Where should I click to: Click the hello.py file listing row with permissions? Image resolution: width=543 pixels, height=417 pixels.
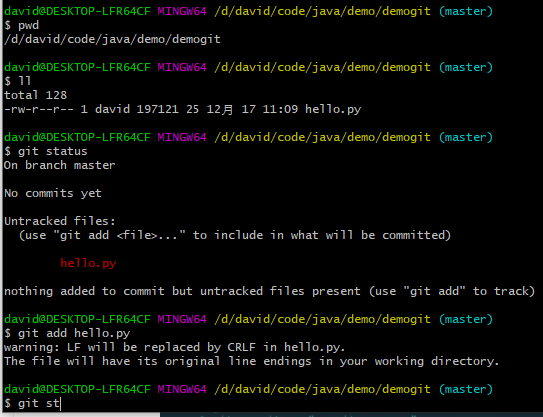coord(183,109)
